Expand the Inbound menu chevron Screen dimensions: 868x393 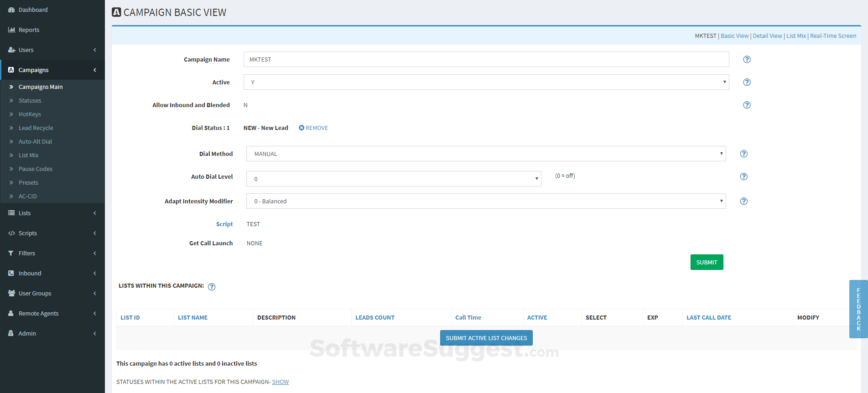coord(95,273)
